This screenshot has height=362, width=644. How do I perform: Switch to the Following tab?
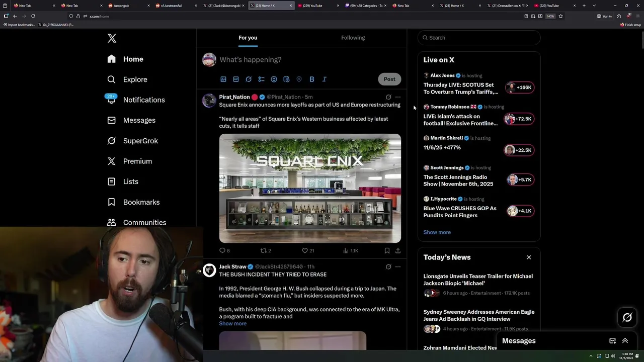tap(353, 38)
